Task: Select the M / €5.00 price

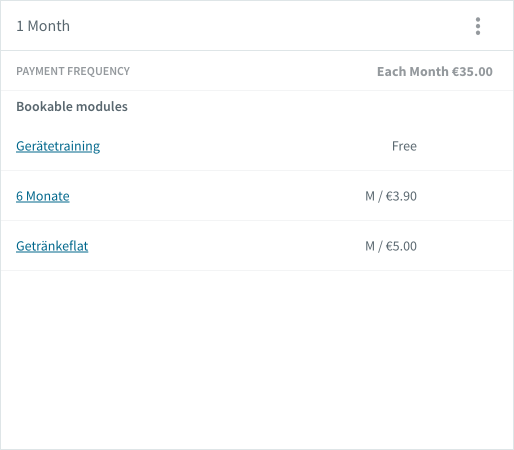Action: [x=391, y=246]
